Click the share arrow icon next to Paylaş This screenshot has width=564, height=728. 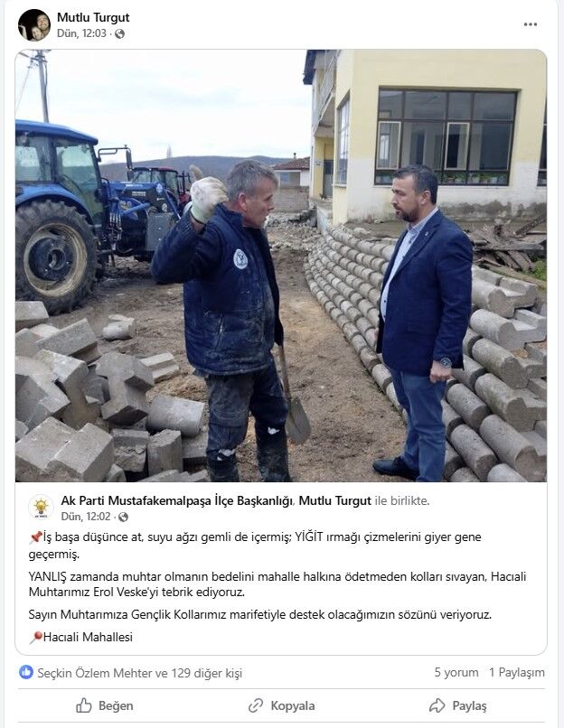point(437,705)
